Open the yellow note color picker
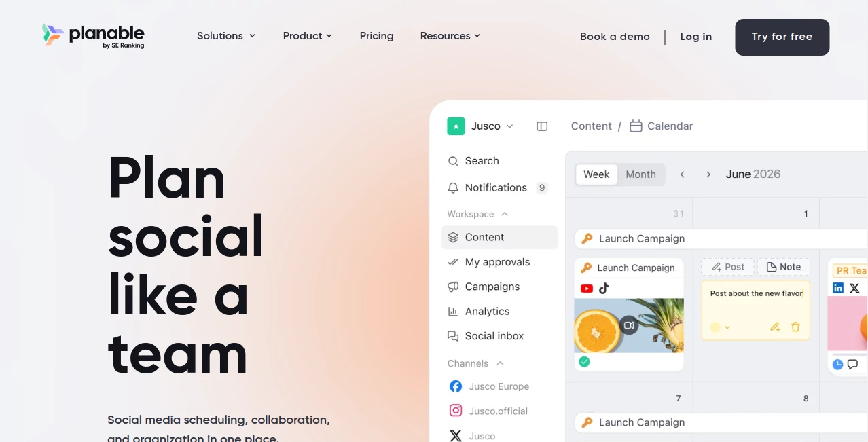 click(x=720, y=327)
